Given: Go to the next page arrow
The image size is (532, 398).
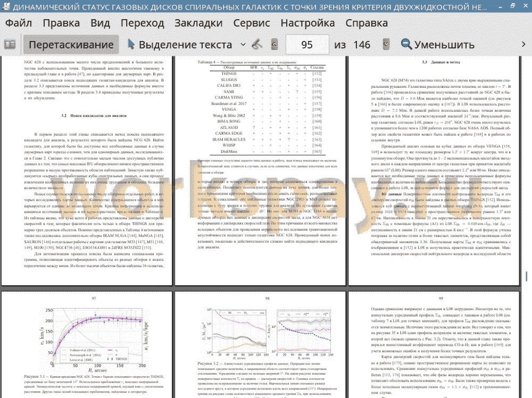Looking at the screenshot, I should click(386, 45).
